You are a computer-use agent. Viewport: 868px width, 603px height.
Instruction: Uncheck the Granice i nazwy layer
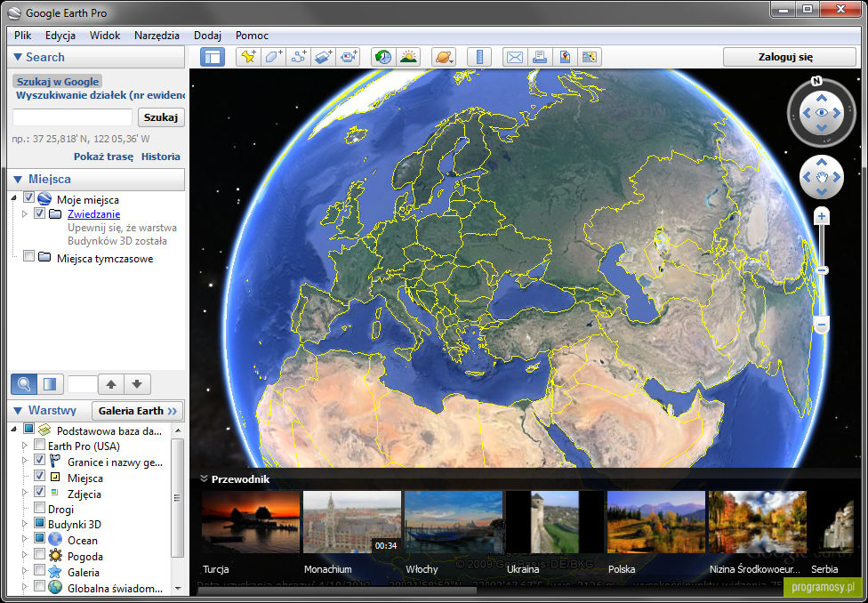click(x=39, y=460)
